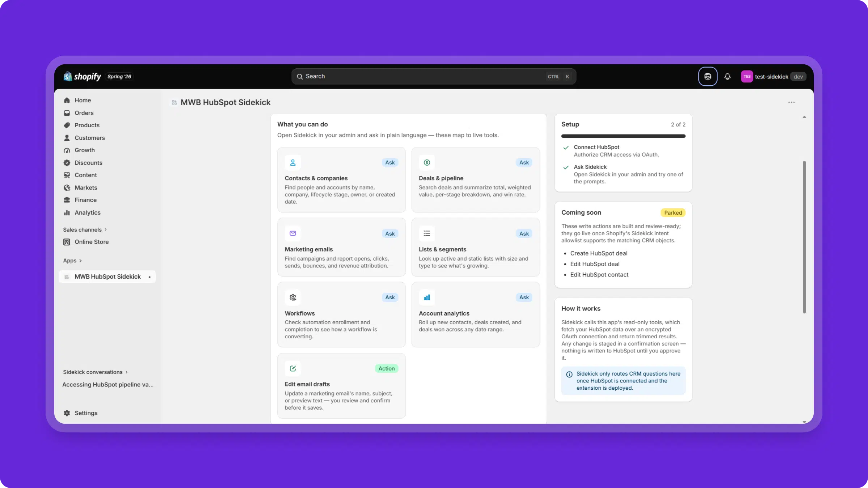Click the Spring '26 edition badge

(x=119, y=76)
